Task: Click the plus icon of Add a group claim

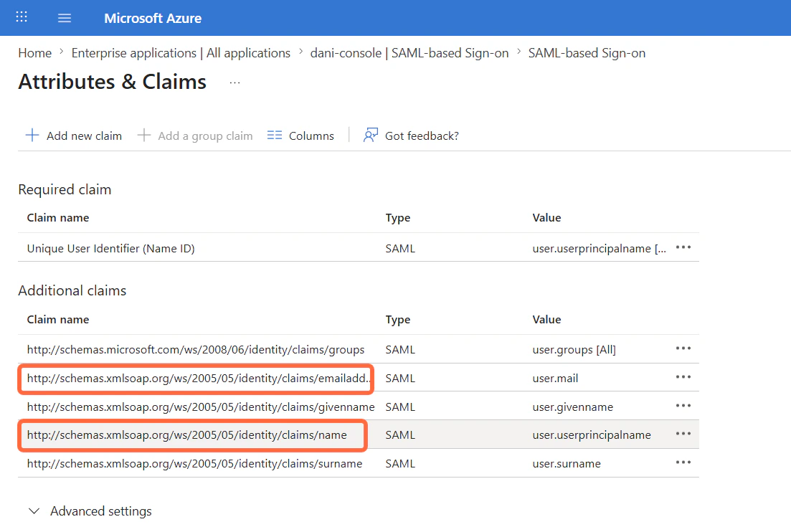Action: 143,135
